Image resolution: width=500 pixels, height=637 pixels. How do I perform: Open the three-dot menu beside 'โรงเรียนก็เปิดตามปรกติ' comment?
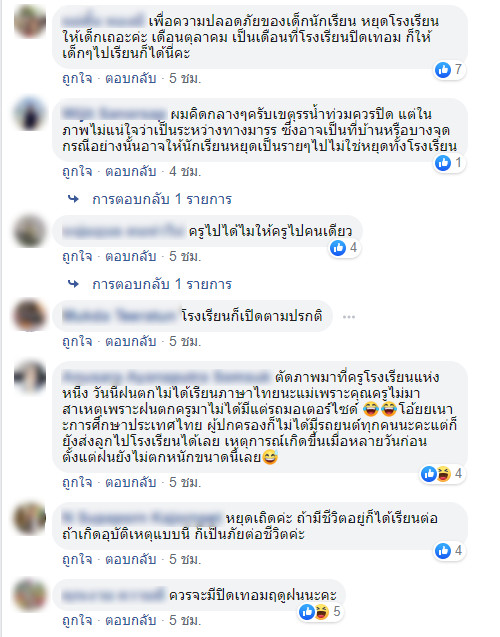pos(349,316)
